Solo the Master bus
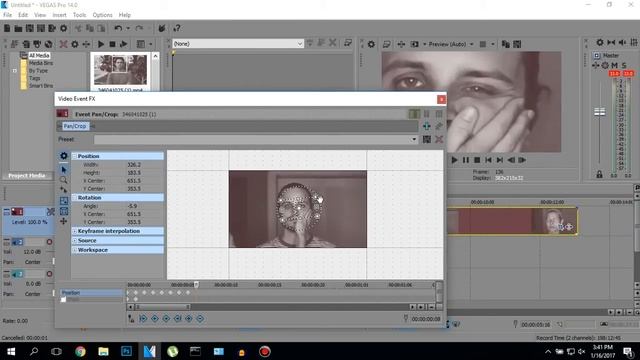 624,65
